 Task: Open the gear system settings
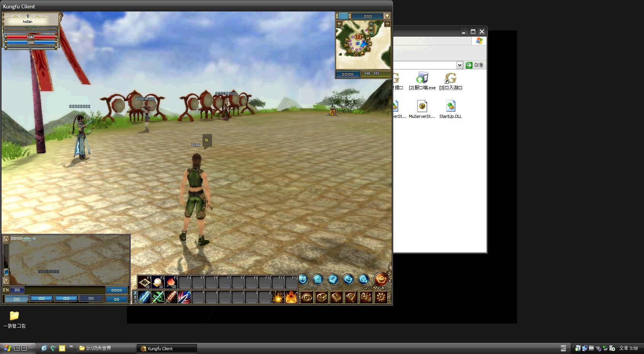(381, 297)
